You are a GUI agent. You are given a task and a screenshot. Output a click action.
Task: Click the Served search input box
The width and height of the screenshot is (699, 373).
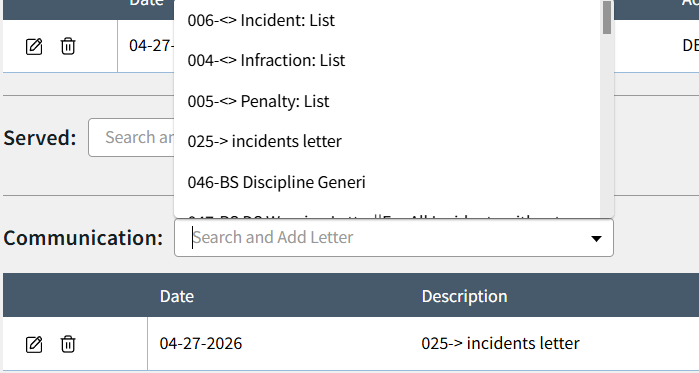[131, 137]
